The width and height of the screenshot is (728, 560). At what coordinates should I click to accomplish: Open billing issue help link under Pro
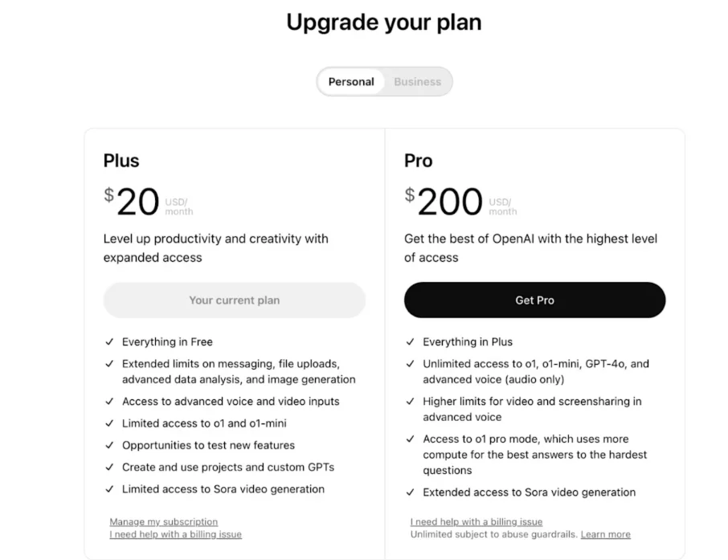[476, 522]
